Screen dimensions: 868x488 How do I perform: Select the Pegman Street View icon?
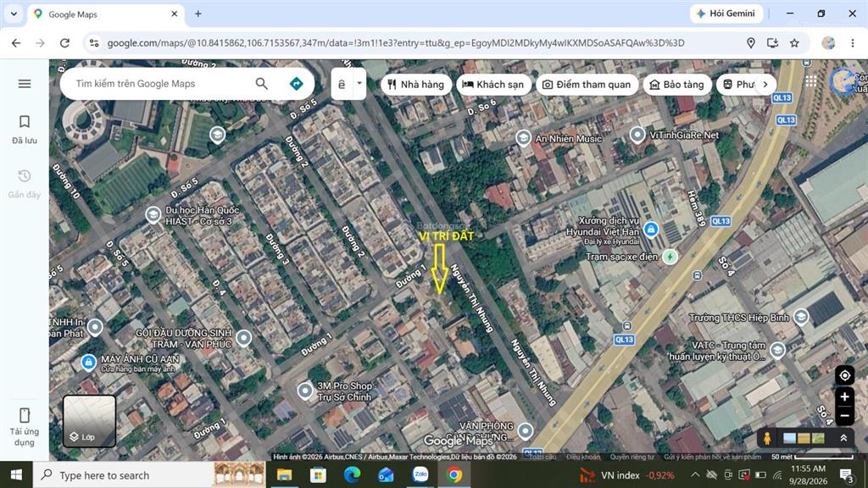point(766,439)
